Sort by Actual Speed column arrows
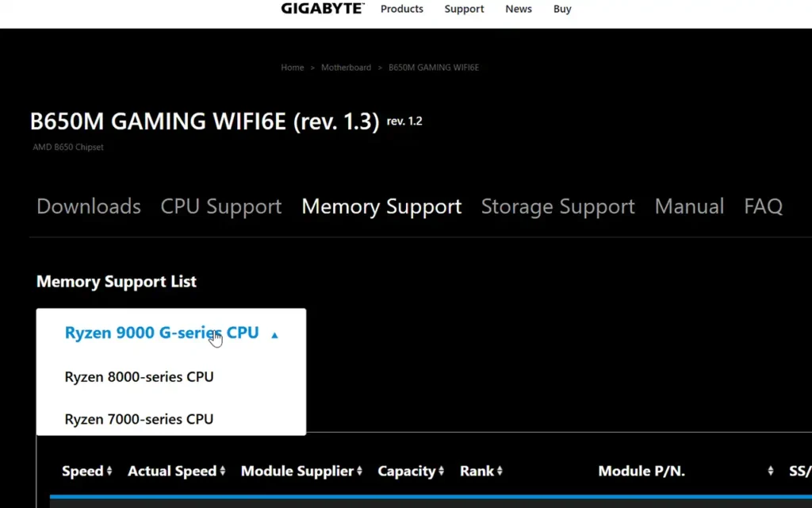 [222, 471]
